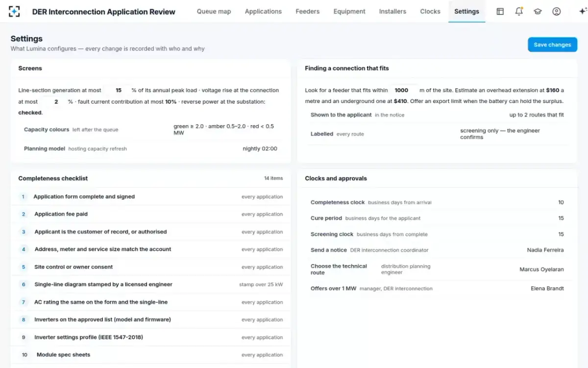Switch to Equipment tab

point(349,11)
